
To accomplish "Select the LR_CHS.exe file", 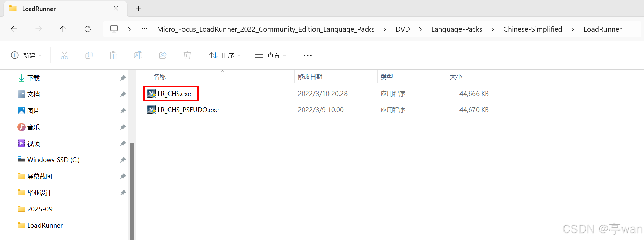I will (174, 94).
